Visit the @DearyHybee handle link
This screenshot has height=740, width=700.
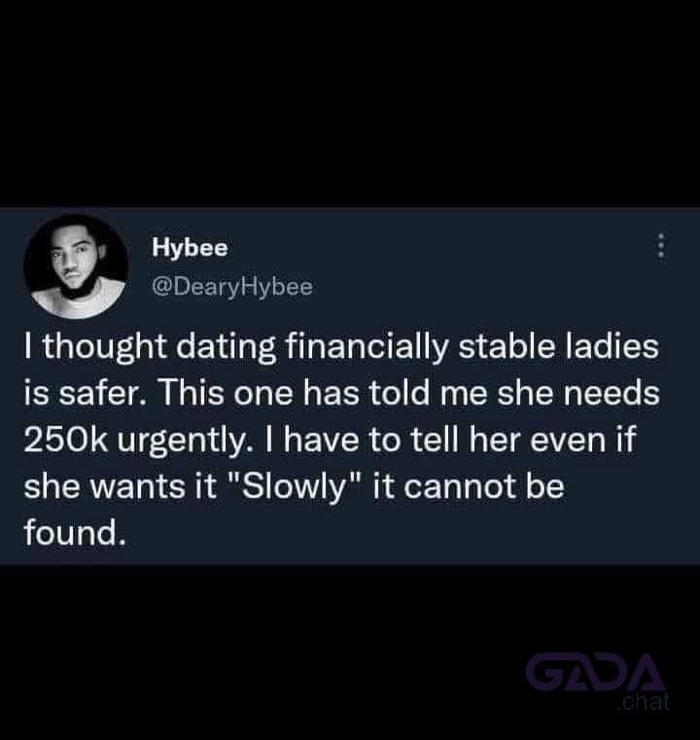tap(232, 287)
